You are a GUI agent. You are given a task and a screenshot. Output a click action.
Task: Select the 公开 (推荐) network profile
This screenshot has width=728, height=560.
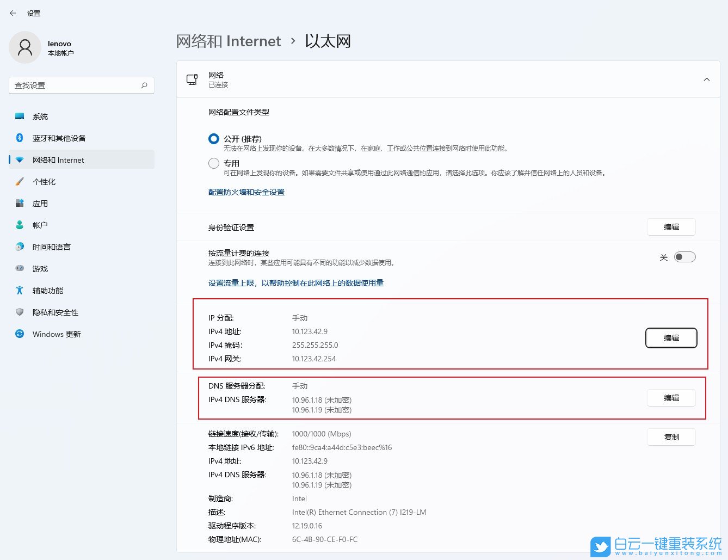coord(213,138)
